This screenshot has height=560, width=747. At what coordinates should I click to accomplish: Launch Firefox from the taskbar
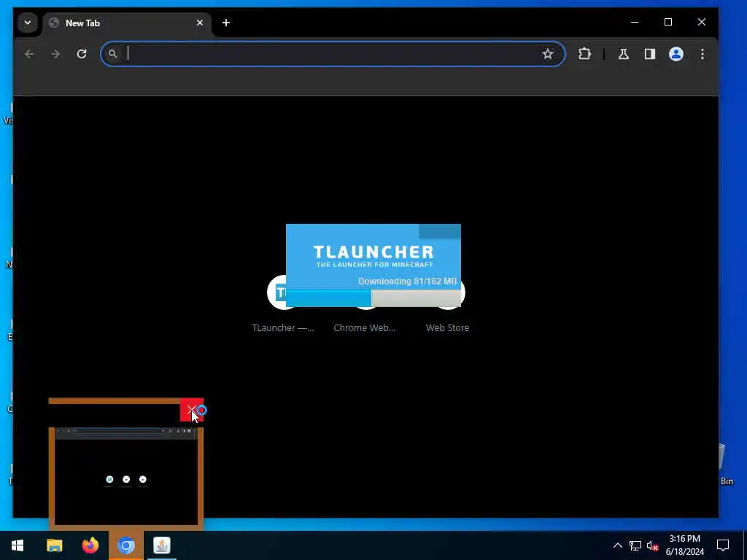90,545
